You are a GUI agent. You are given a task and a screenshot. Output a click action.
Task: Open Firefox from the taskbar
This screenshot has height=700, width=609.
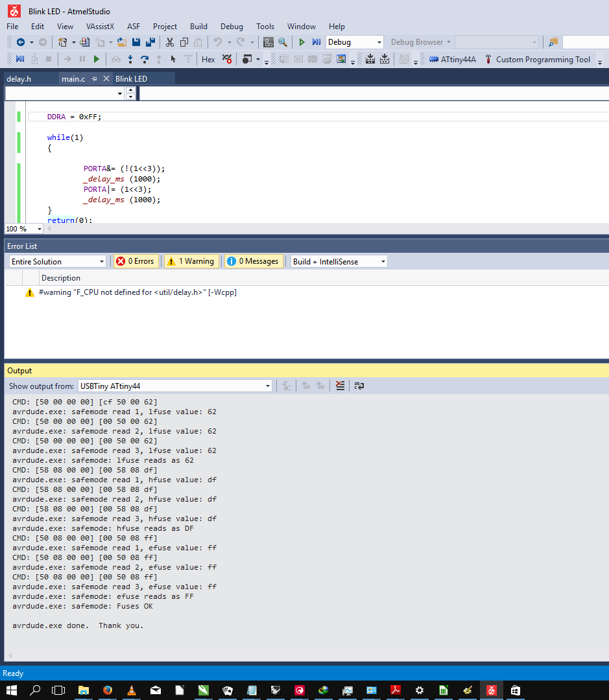107,690
